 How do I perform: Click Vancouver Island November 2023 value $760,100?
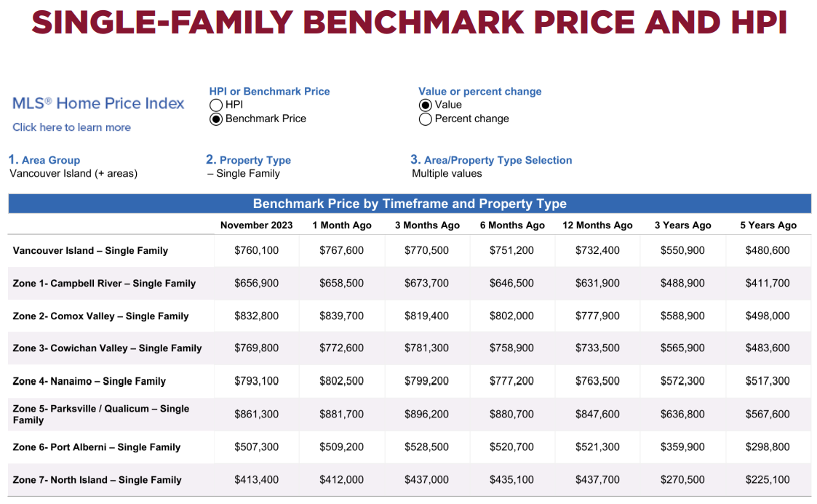pyautogui.click(x=256, y=251)
